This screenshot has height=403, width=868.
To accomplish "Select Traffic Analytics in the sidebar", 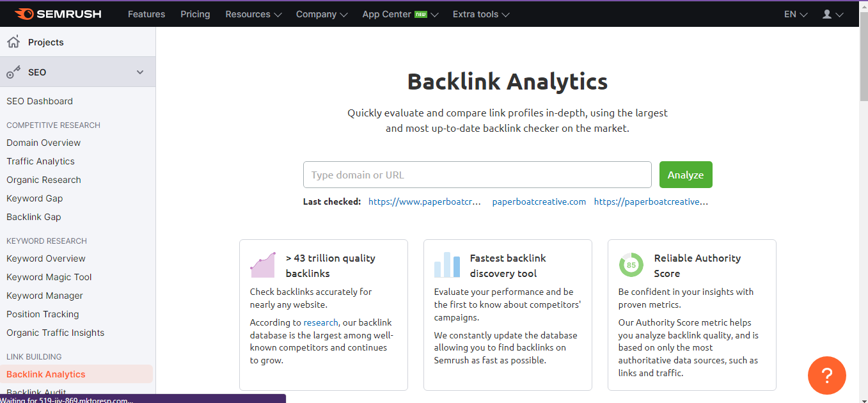I will click(x=40, y=161).
